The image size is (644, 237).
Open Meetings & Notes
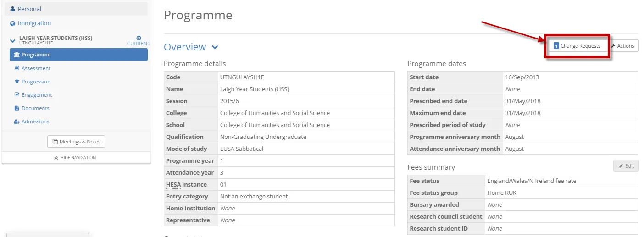click(76, 142)
